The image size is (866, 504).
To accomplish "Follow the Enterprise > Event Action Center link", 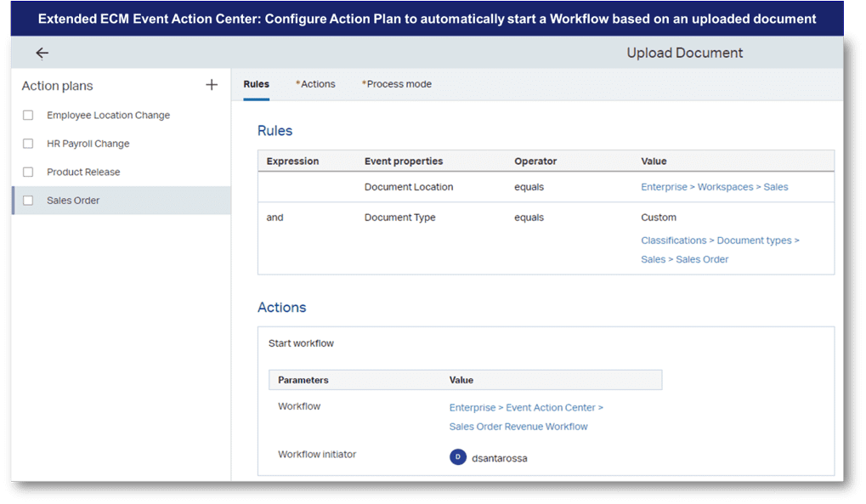I will click(x=525, y=407).
